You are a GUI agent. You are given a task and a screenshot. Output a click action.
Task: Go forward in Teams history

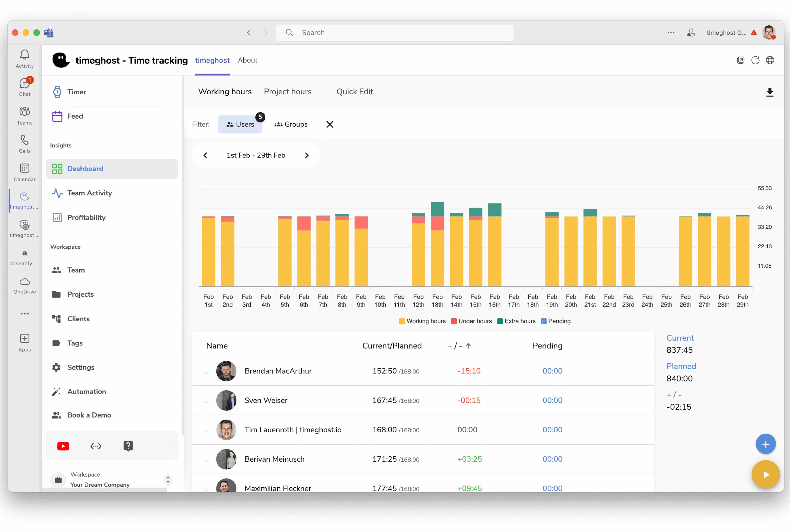pyautogui.click(x=265, y=33)
